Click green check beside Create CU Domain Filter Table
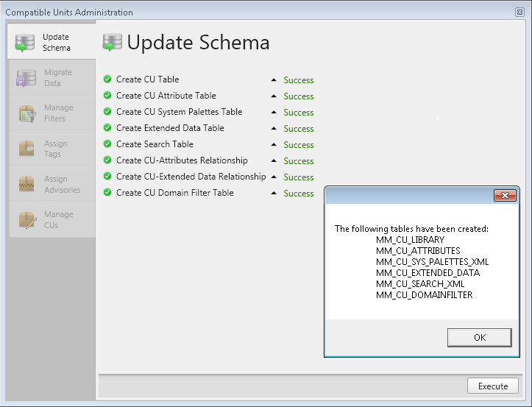The image size is (532, 407). tap(107, 193)
